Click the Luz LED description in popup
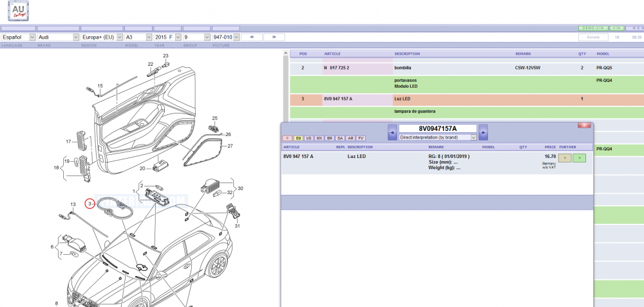Image resolution: width=644 pixels, height=307 pixels. [x=357, y=156]
